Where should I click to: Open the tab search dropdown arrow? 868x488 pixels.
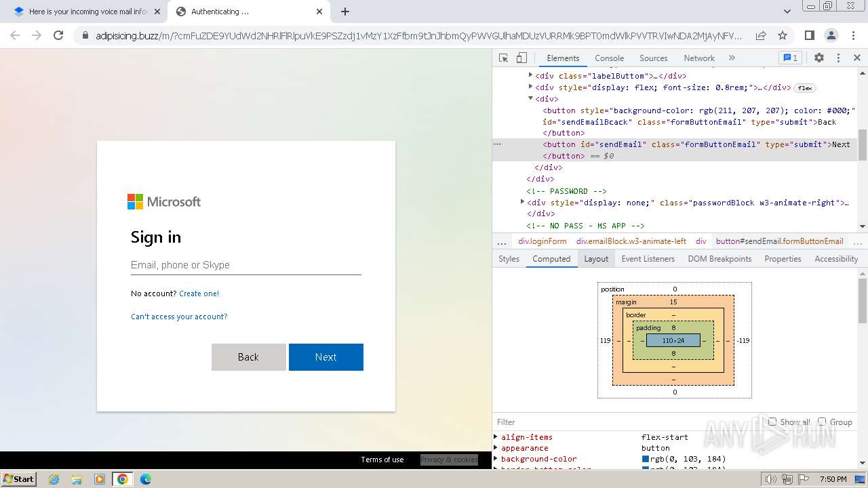coord(787,12)
